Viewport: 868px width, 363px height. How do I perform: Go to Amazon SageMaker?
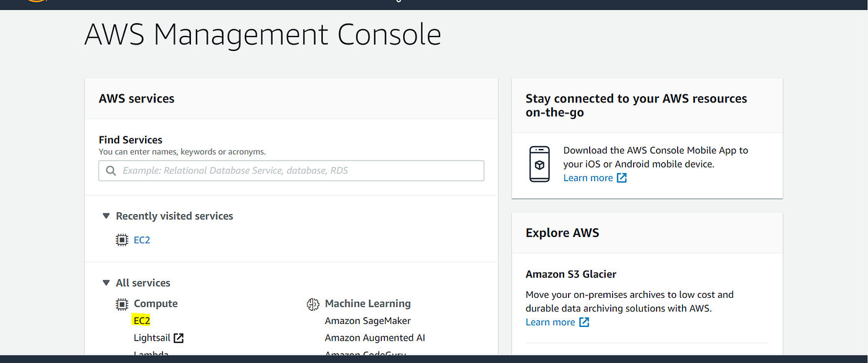click(368, 321)
